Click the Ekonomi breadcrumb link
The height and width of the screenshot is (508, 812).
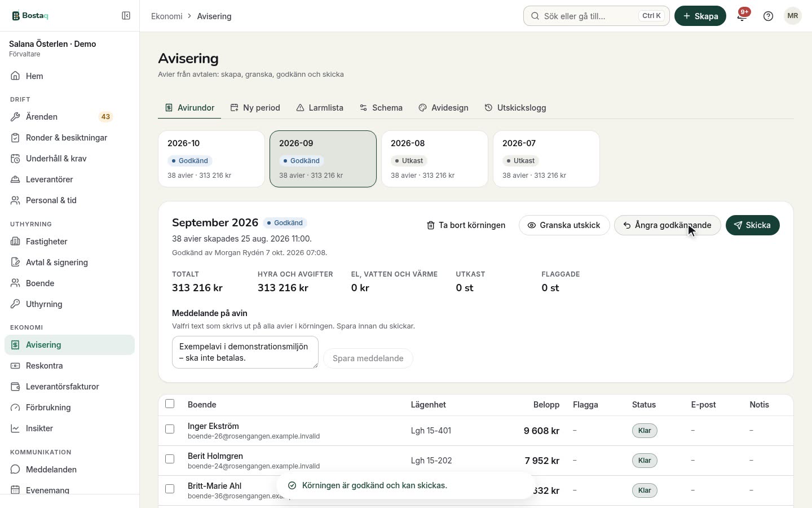167,16
